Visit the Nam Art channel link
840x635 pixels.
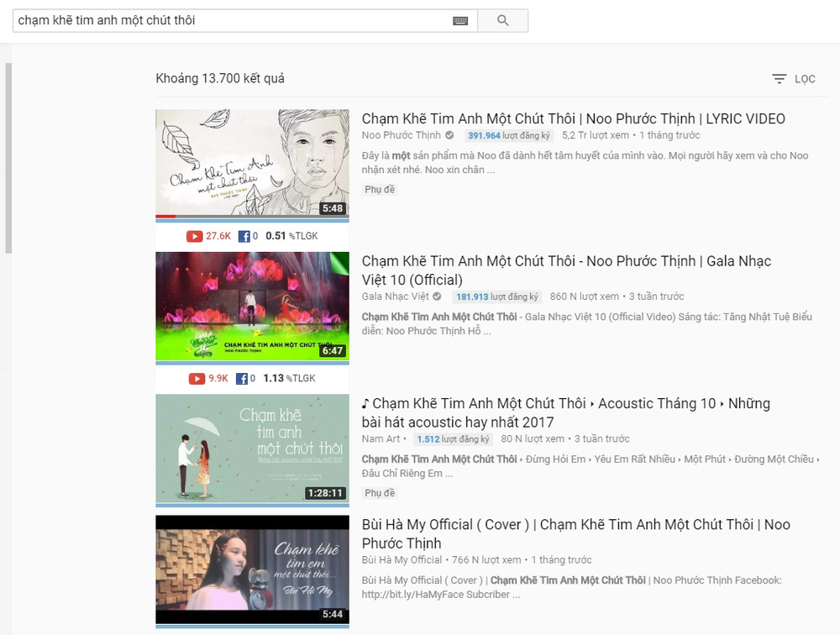381,439
